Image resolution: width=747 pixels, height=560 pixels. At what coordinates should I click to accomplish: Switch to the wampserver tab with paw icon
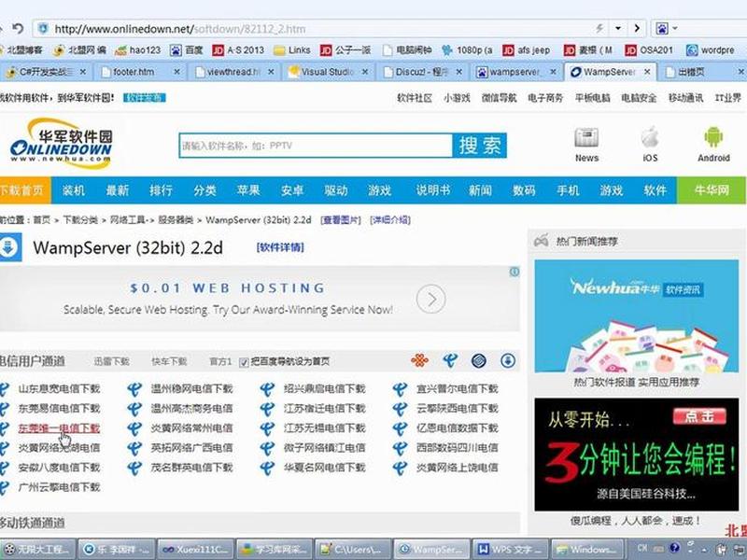tap(514, 72)
